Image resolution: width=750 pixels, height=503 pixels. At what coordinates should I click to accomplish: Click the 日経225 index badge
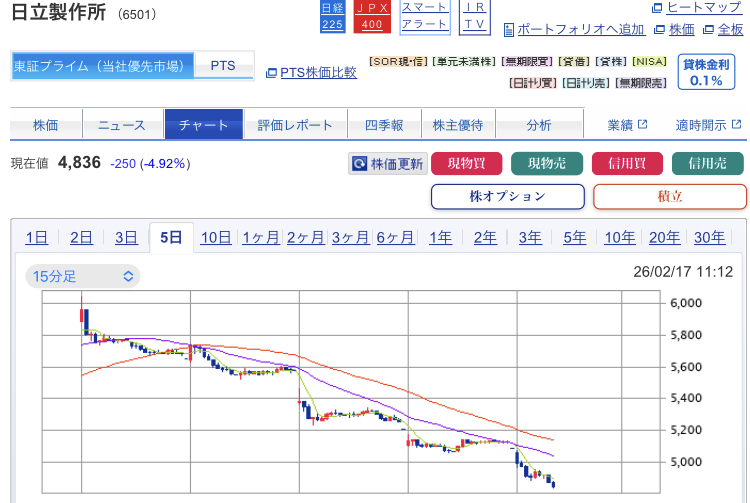[332, 16]
